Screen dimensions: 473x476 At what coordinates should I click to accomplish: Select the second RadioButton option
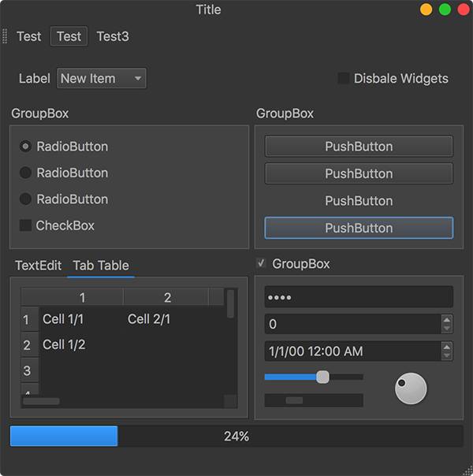[x=26, y=173]
